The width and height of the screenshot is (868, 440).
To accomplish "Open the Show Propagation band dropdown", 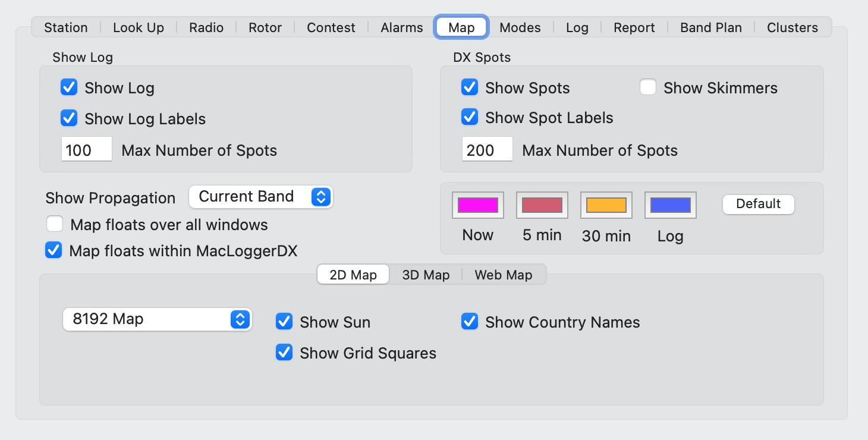I will click(x=260, y=196).
